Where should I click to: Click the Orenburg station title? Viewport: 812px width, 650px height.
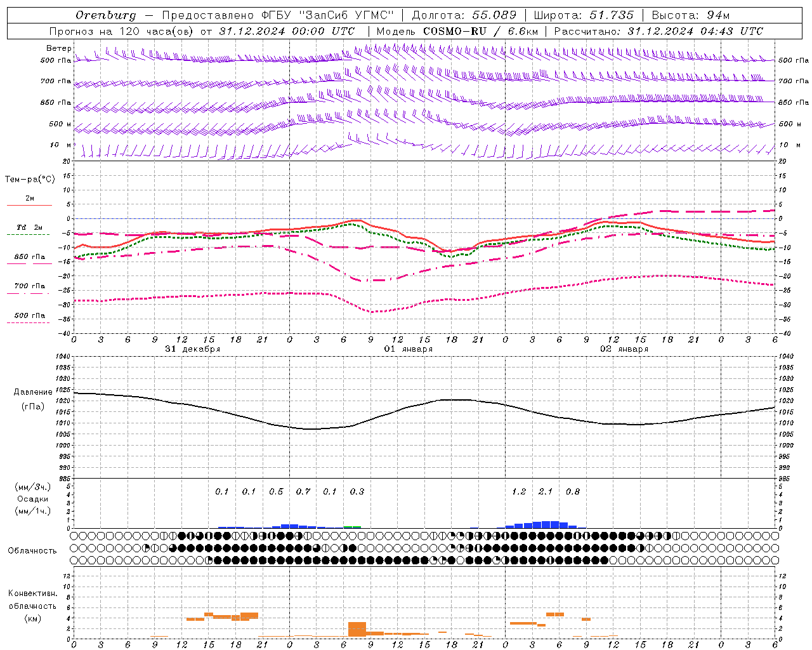105,15
